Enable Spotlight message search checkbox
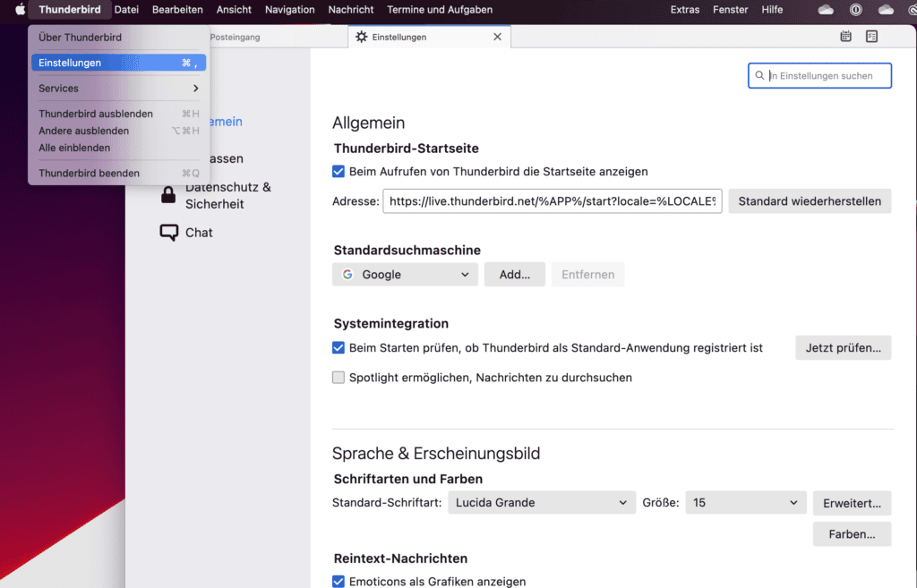The image size is (917, 588). click(339, 378)
